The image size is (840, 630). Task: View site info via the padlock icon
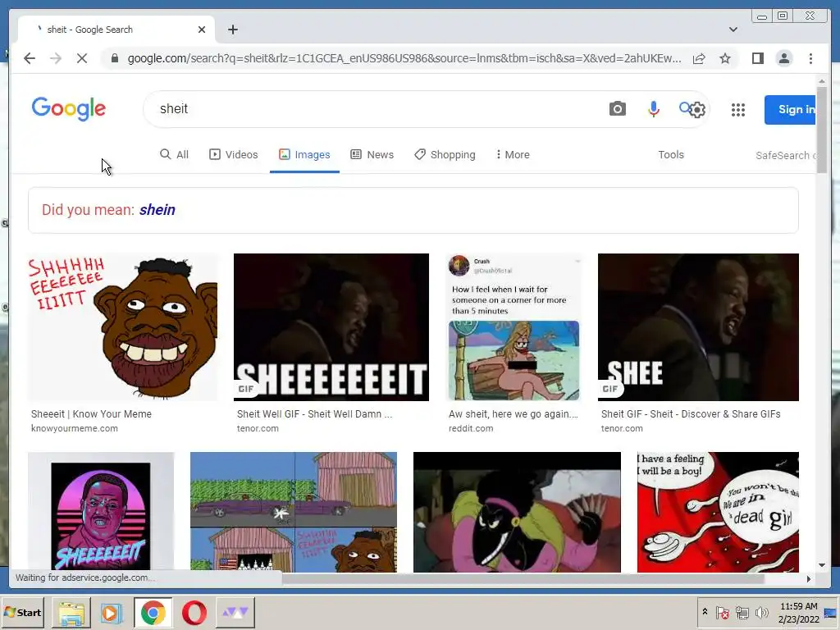[114, 58]
